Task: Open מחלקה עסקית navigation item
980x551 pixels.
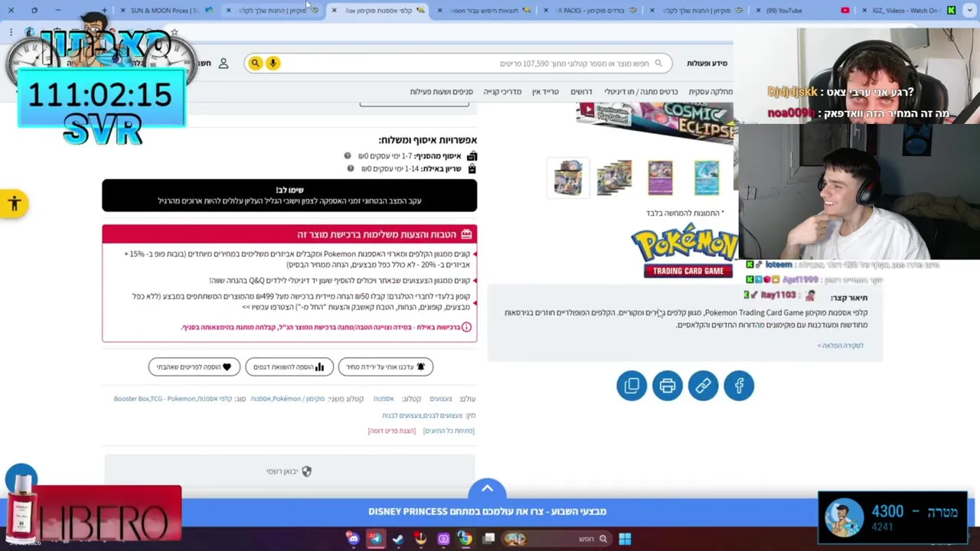Action: click(710, 92)
